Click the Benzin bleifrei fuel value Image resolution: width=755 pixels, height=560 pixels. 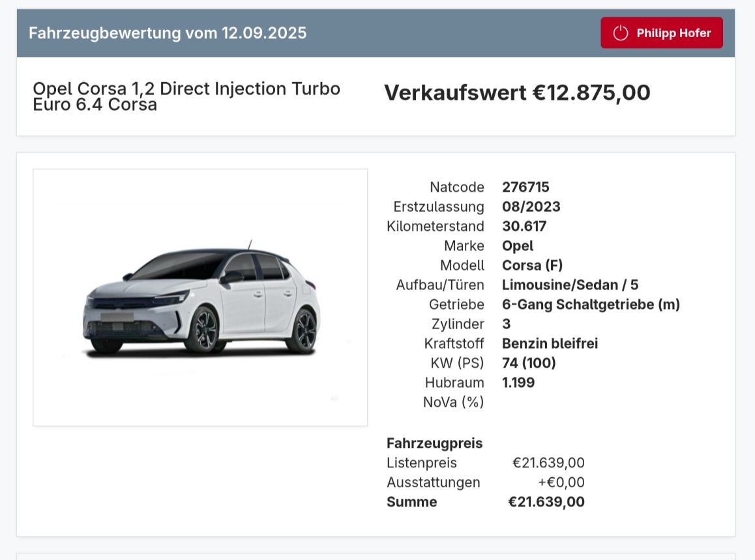point(550,344)
